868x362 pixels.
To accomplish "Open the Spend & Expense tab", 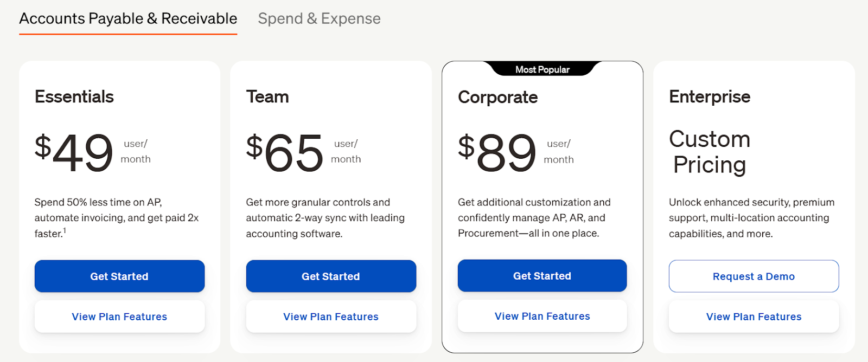I will (319, 19).
